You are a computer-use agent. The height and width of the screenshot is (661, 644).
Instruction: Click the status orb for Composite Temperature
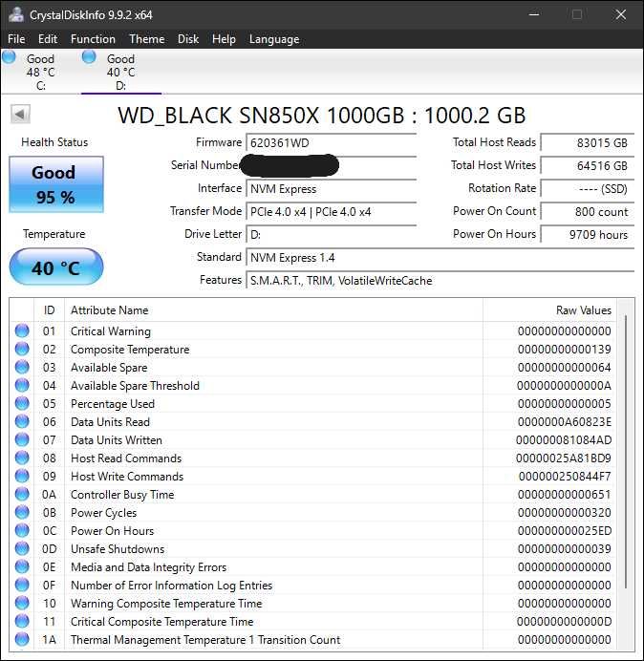22,349
